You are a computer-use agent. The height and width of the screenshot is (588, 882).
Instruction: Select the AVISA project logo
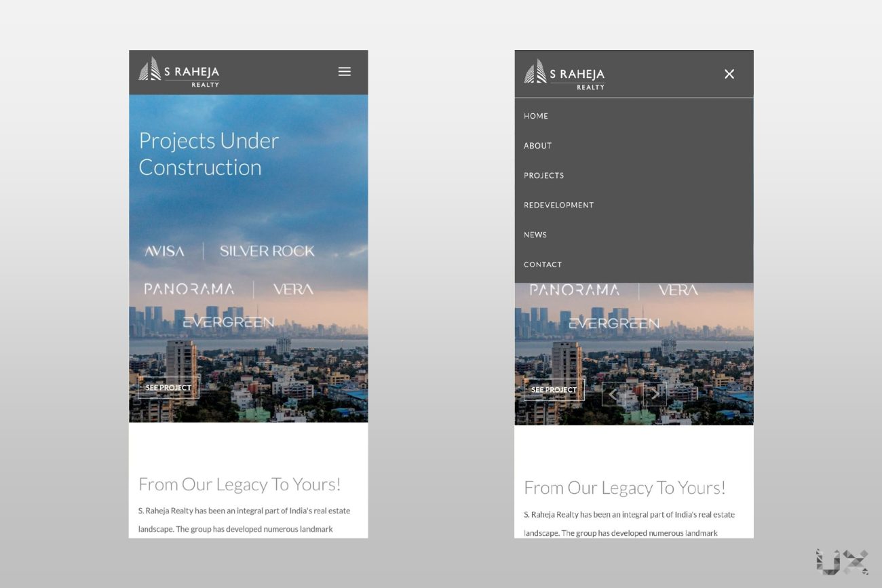coord(164,252)
